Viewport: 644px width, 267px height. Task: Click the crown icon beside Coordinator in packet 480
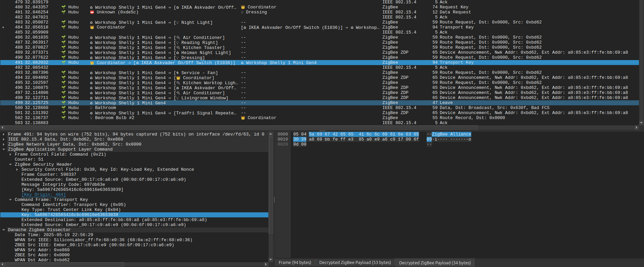(243, 7)
